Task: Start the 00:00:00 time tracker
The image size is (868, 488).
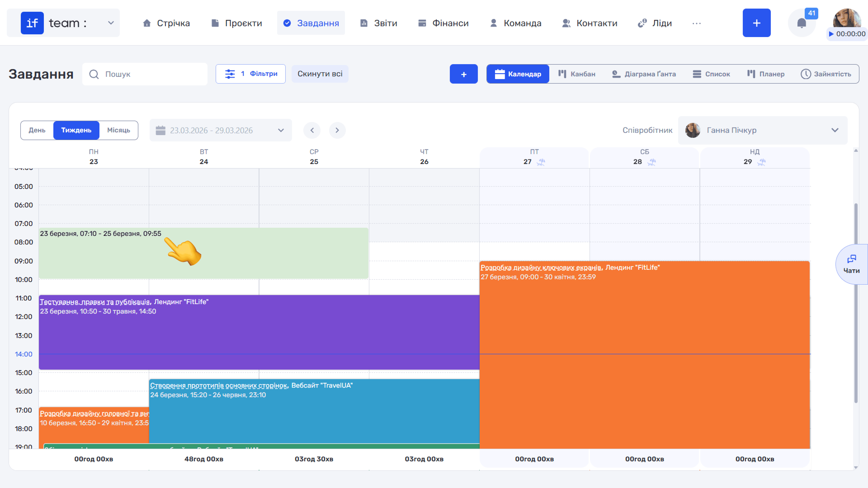Action: [x=847, y=34]
